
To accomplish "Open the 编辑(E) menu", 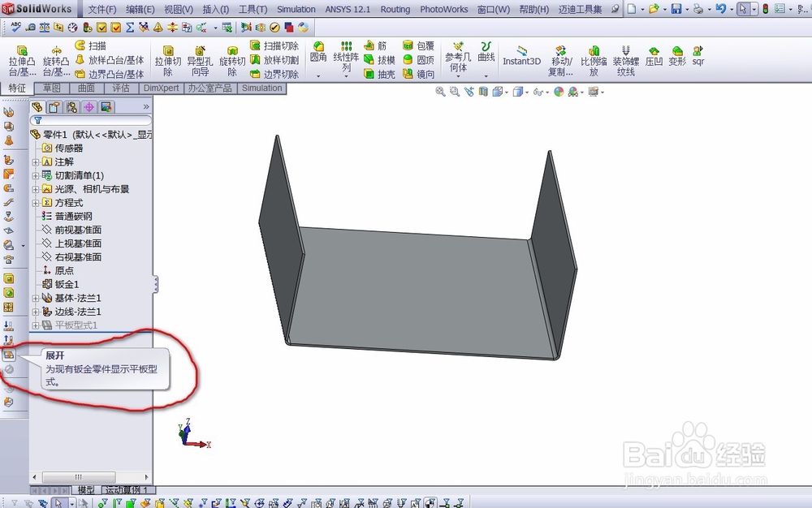I will tap(140, 9).
